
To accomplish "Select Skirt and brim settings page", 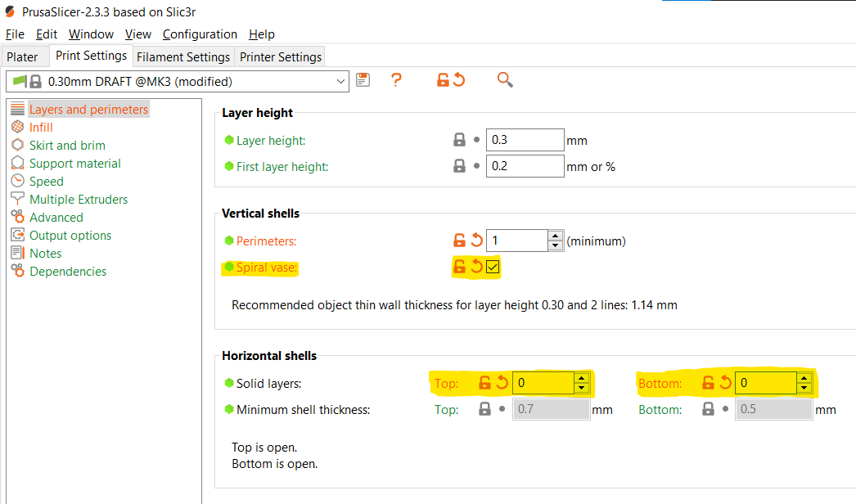I will click(x=67, y=146).
